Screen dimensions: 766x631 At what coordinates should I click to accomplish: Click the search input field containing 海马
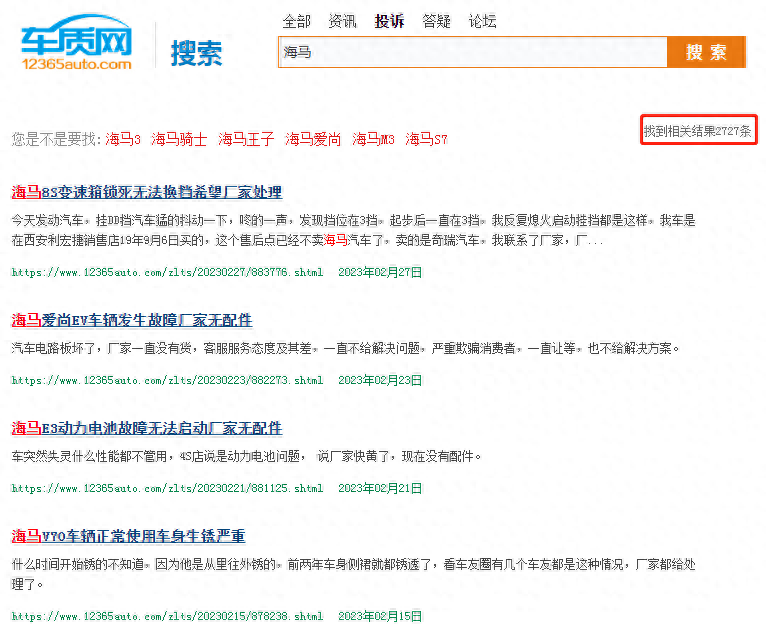(472, 52)
